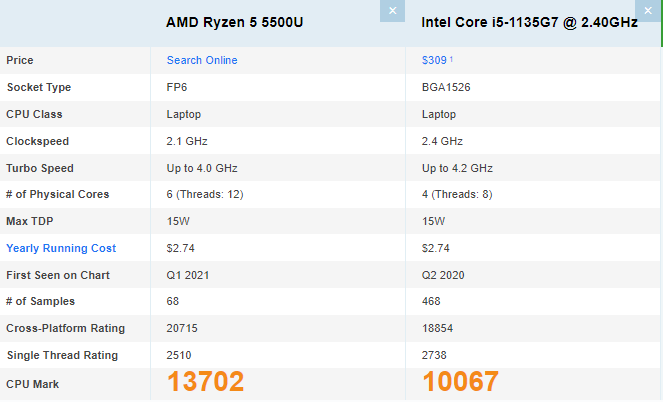Click the 20715 cross-platform rating
This screenshot has height=402, width=663.
[182, 328]
